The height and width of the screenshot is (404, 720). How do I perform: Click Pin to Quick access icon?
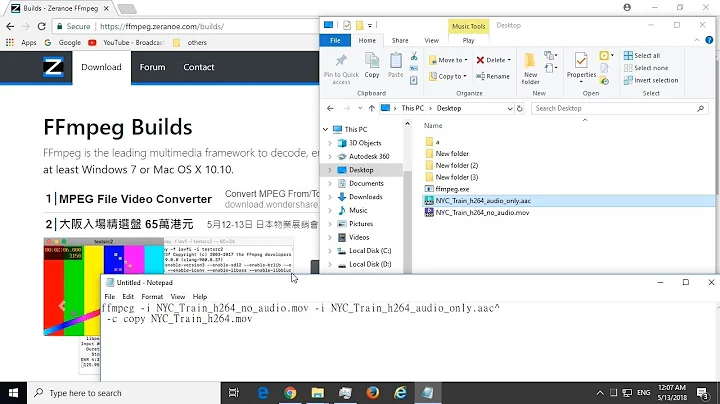pyautogui.click(x=341, y=60)
